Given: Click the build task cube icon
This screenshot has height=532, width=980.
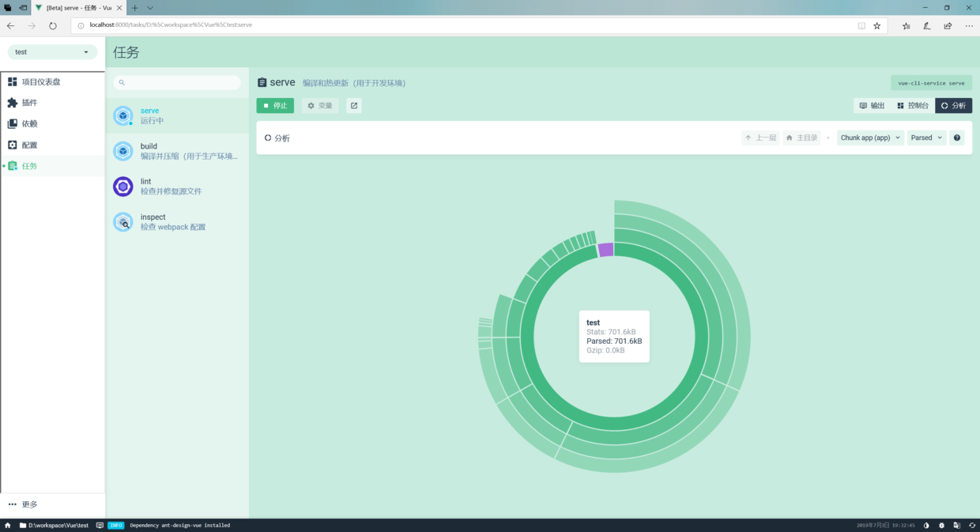Looking at the screenshot, I should [123, 151].
